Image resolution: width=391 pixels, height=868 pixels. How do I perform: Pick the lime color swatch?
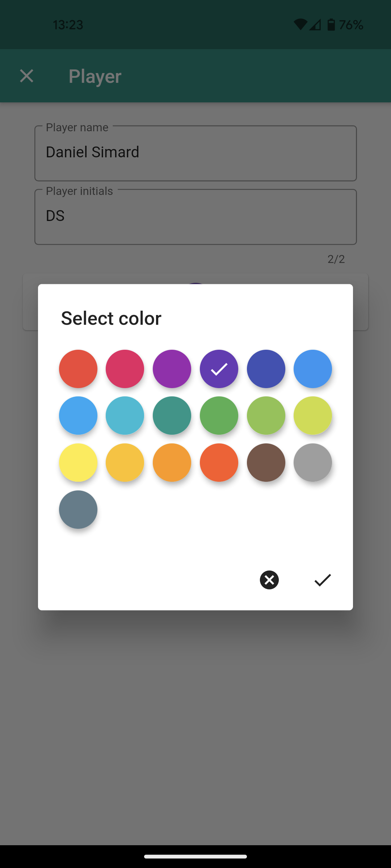click(x=313, y=416)
